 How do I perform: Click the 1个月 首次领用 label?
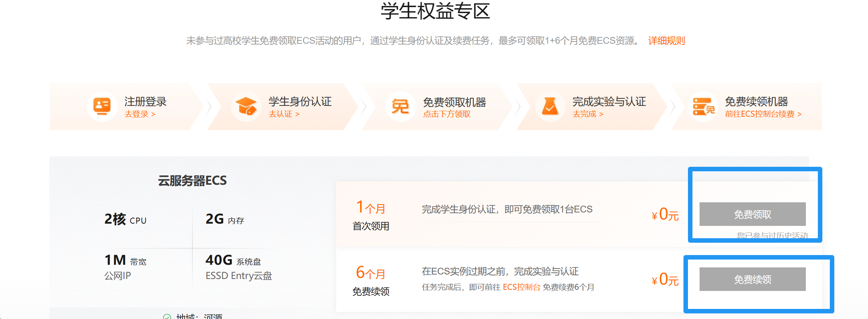tap(371, 215)
